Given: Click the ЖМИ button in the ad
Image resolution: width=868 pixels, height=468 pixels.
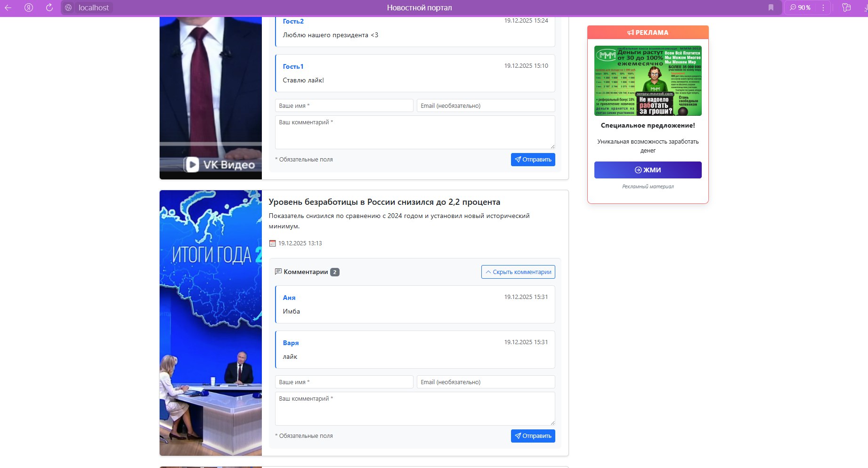Looking at the screenshot, I should coord(648,170).
